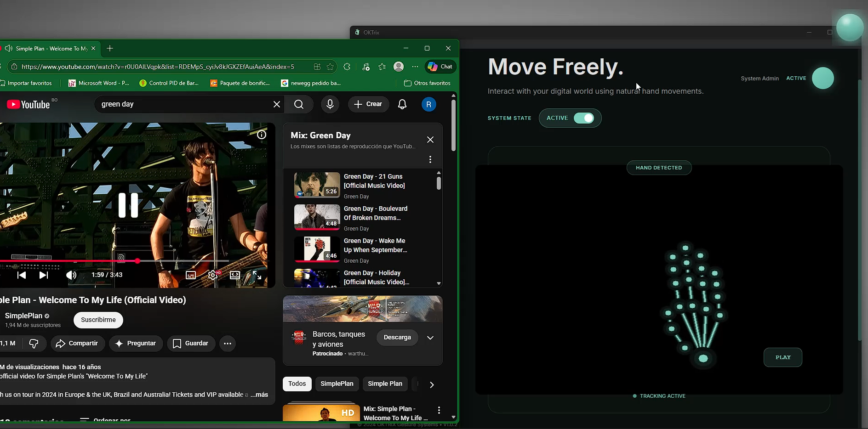The height and width of the screenshot is (429, 868).
Task: Expand description with '...más'
Action: coord(259,395)
